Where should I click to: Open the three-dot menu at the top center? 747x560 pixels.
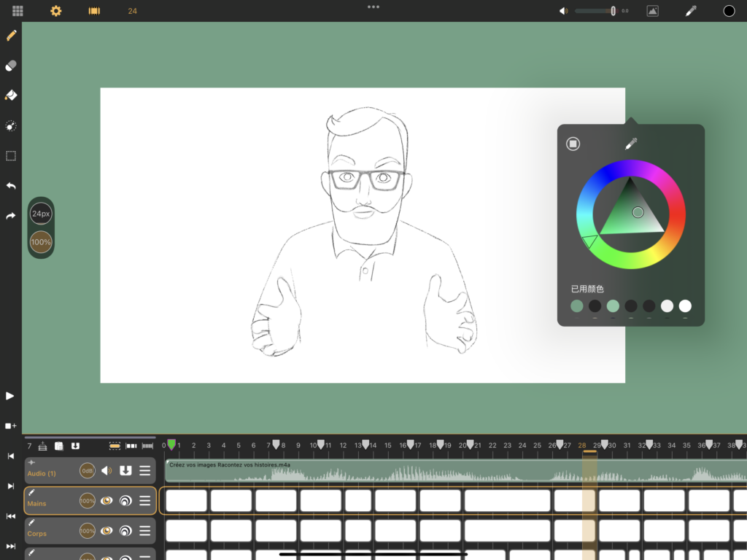tap(373, 7)
